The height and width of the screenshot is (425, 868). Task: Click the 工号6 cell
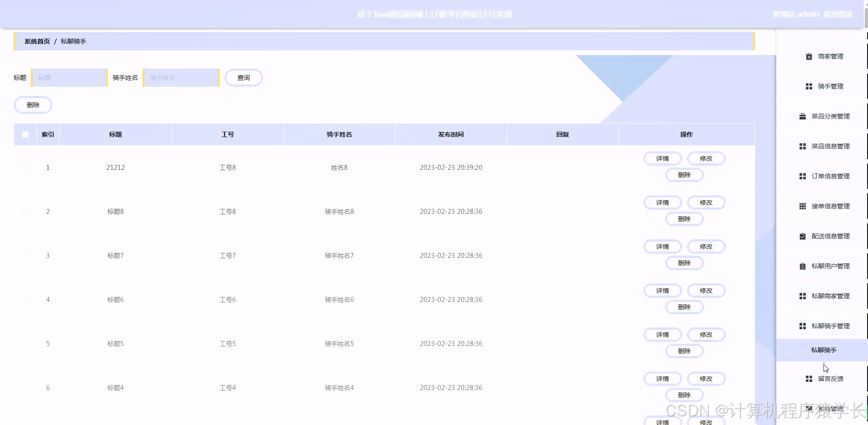pyautogui.click(x=227, y=300)
